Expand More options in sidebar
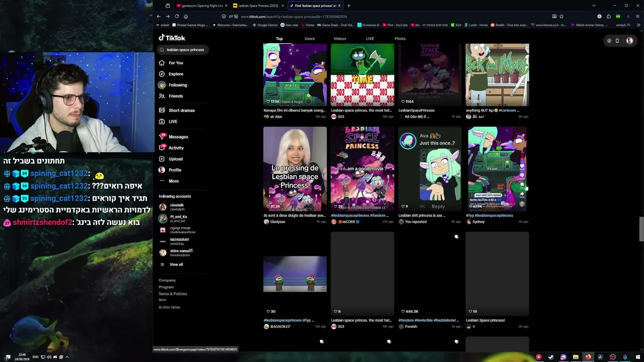Viewport: 644px width, 362px height. tap(169, 181)
